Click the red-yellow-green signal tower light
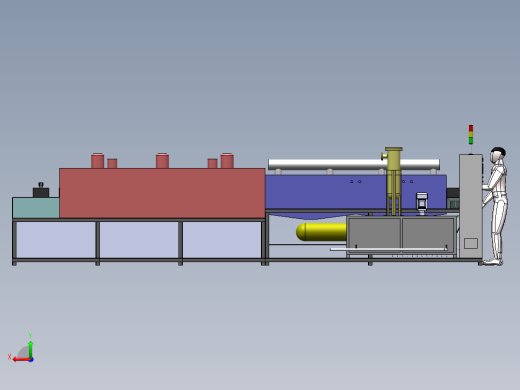This screenshot has height=390, width=520. 471,135
